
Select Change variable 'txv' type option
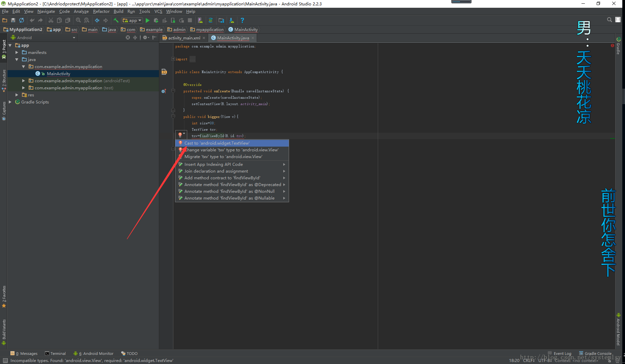tap(232, 150)
